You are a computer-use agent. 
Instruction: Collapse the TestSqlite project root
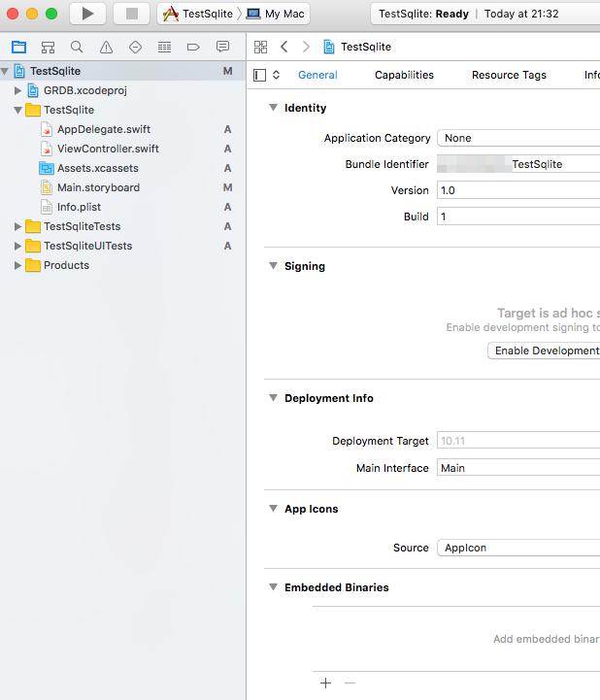tap(5, 71)
